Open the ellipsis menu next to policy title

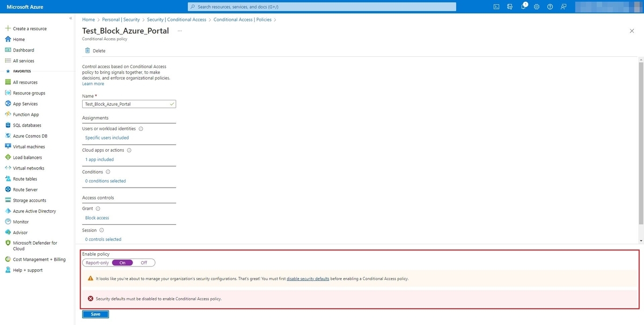click(180, 31)
